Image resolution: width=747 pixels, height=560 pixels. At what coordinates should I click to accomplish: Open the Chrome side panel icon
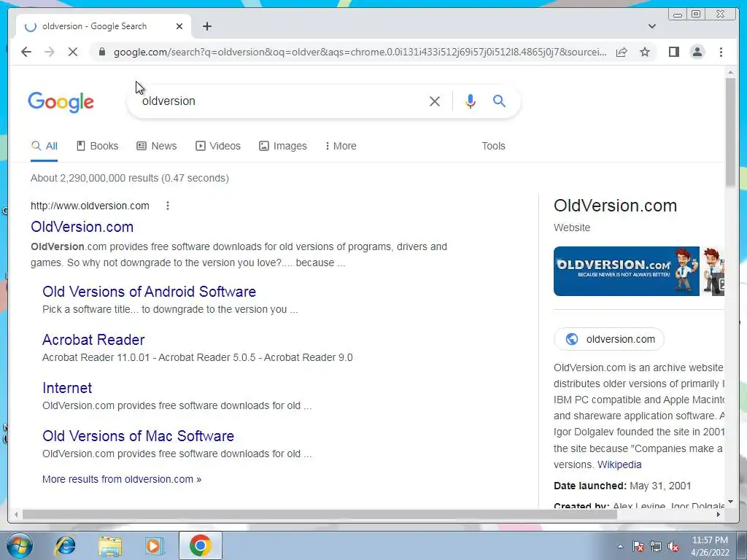(x=673, y=52)
